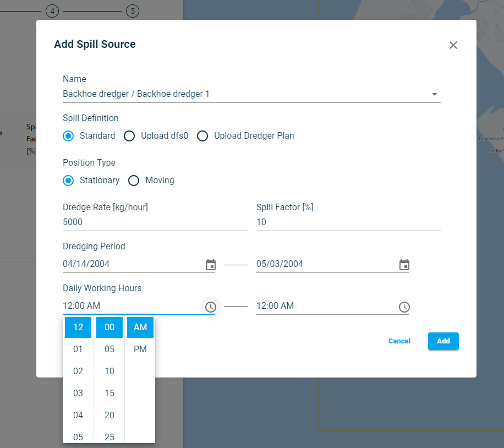
Task: Select PM in the time picker
Action: tap(140, 349)
